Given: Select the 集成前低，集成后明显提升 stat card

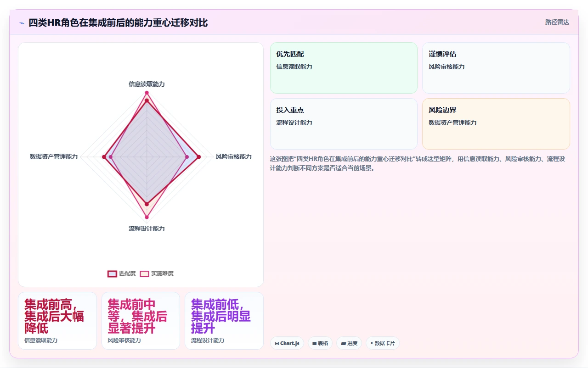Looking at the screenshot, I should 224,321.
